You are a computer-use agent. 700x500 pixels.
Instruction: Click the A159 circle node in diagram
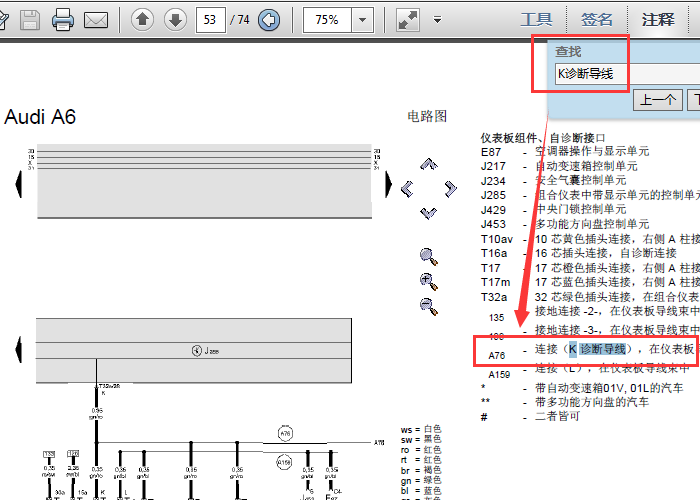pos(284,462)
